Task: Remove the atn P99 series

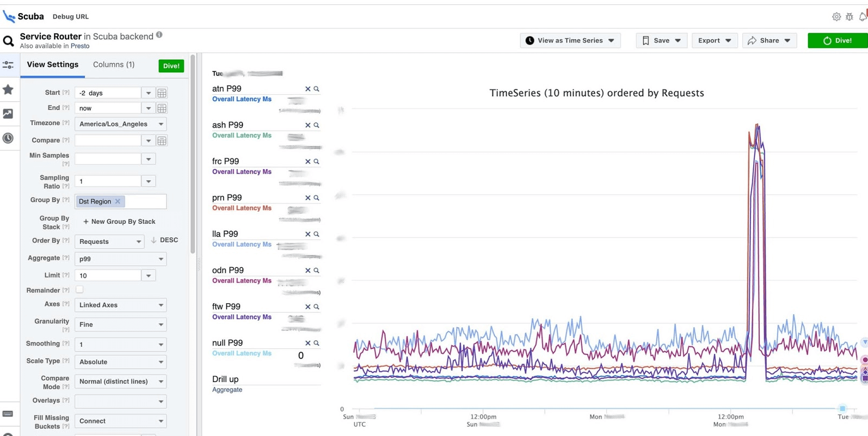Action: pyautogui.click(x=307, y=89)
